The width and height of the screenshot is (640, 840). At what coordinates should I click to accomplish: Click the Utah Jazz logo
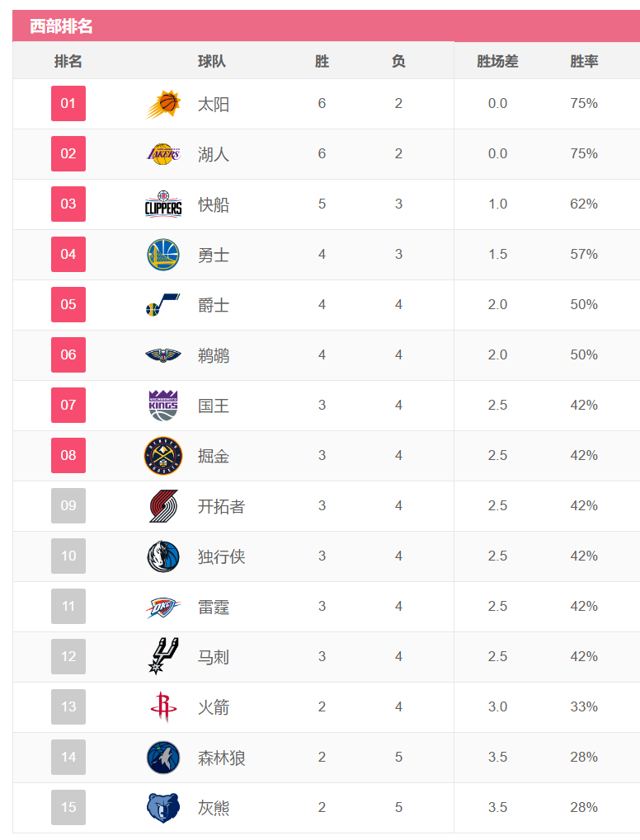click(163, 305)
